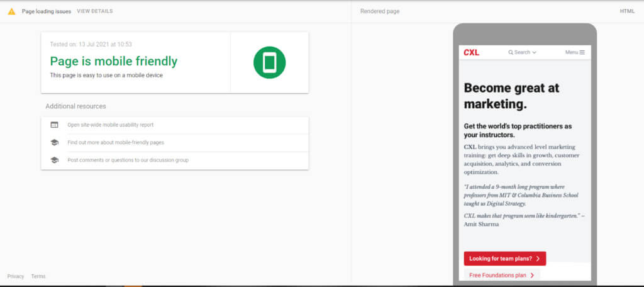The width and height of the screenshot is (644, 287).
Task: Open site-wide mobile usability report
Action: 111,125
